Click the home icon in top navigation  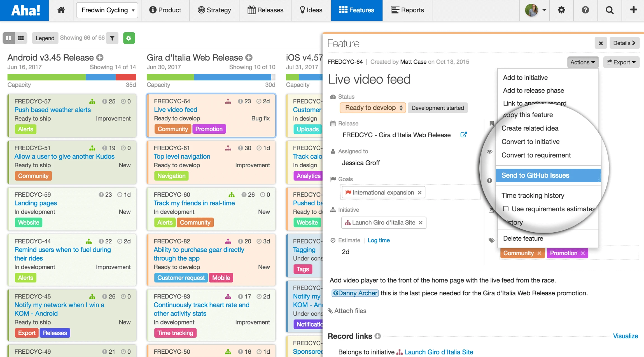[61, 10]
